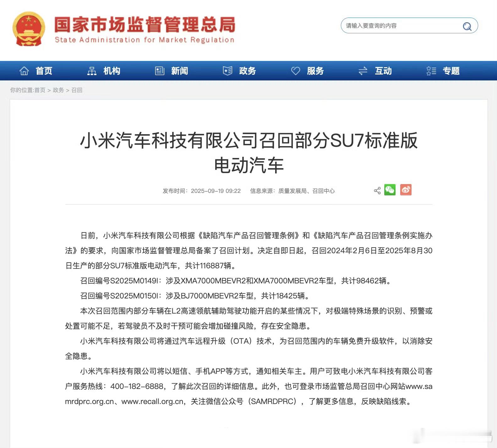Go to 政务 in breadcrumb
The height and width of the screenshot is (448, 497).
click(58, 90)
